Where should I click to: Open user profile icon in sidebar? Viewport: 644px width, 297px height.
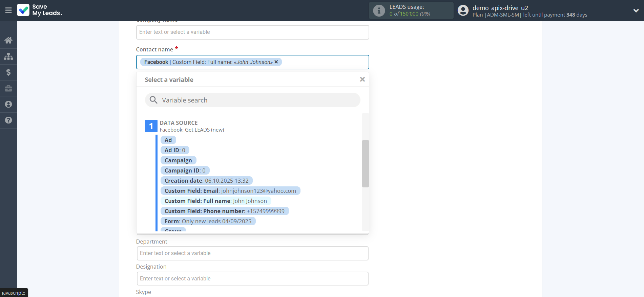point(8,104)
